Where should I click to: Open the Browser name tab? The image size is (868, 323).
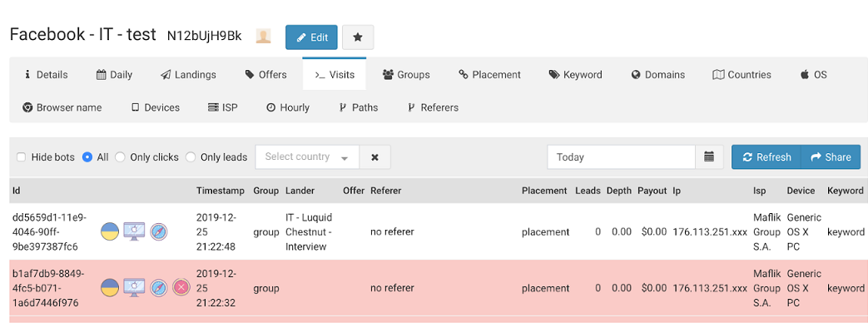[x=62, y=107]
